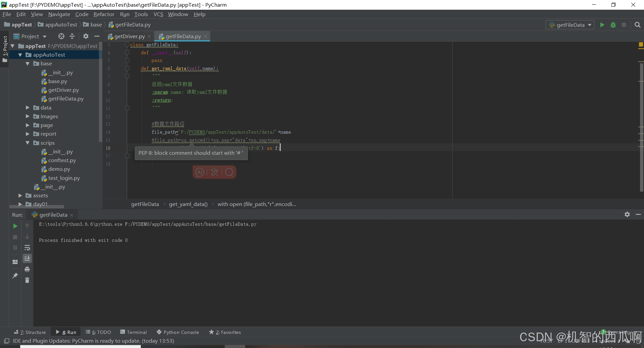Screen dimensions: 644x348
Task: Open the Terminal tool window tab
Action: point(133,332)
